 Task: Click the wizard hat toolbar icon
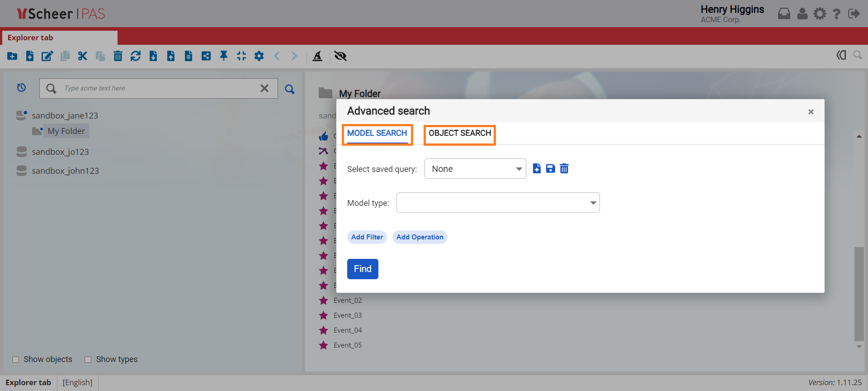[x=317, y=56]
